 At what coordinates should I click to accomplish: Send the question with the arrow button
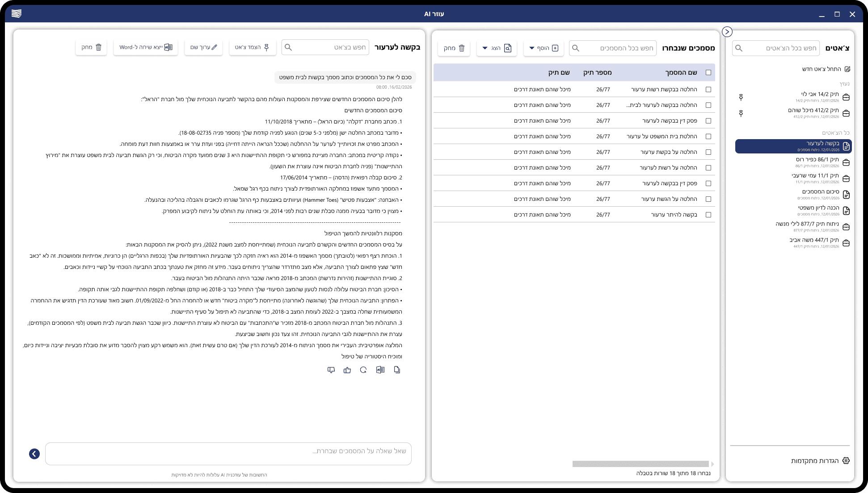pyautogui.click(x=34, y=454)
